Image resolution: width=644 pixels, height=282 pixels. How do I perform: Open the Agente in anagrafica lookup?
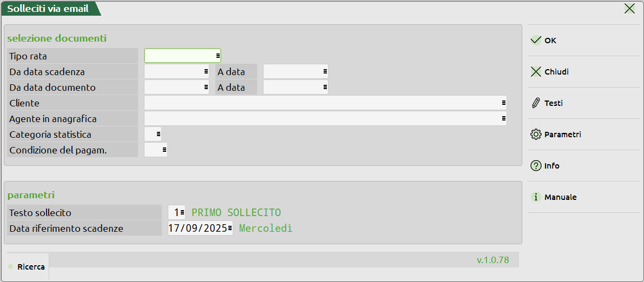[503, 118]
